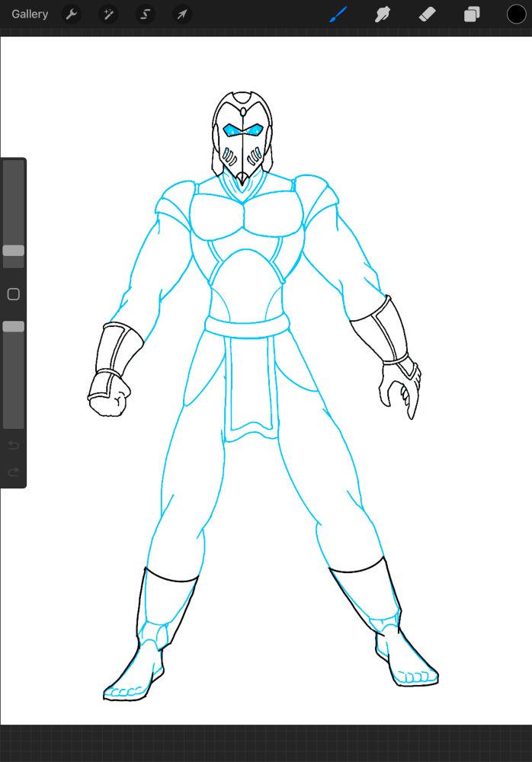532x762 pixels.
Task: Open the Layers panel
Action: [472, 14]
